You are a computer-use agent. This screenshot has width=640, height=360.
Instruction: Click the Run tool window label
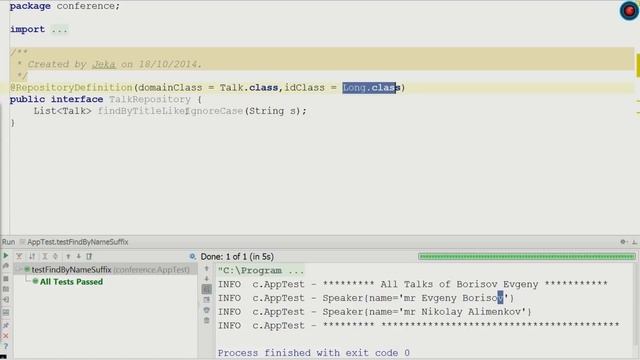[8, 242]
